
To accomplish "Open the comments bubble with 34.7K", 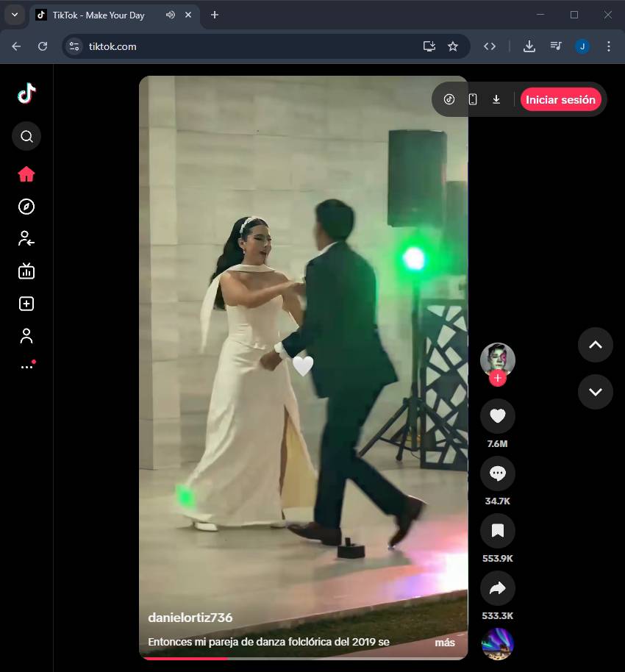I will (x=497, y=474).
